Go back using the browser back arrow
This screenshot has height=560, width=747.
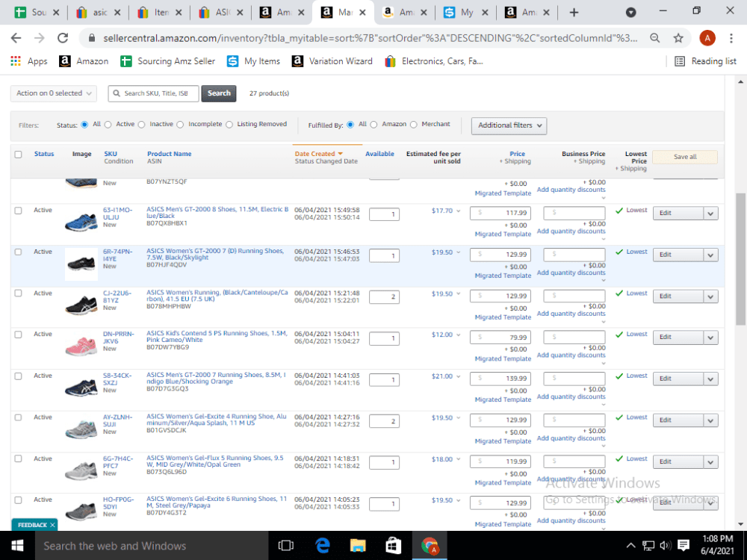(x=16, y=38)
